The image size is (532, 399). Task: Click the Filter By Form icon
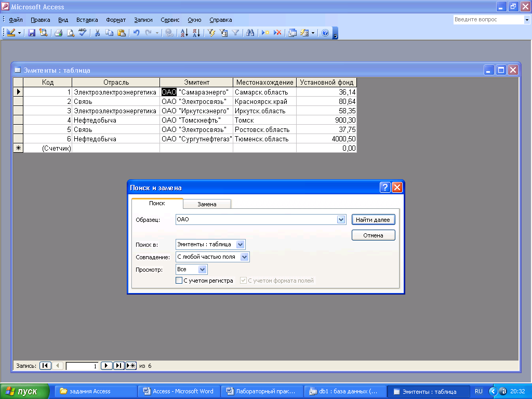click(x=223, y=33)
